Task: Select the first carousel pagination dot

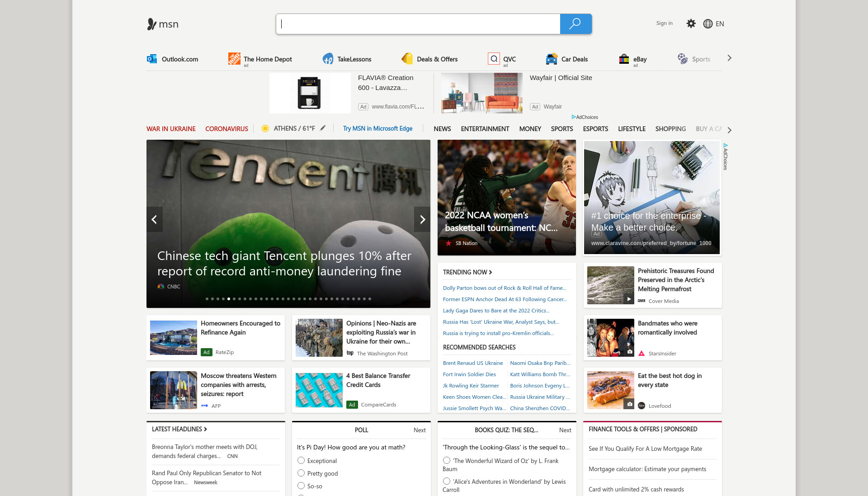Action: click(x=207, y=299)
